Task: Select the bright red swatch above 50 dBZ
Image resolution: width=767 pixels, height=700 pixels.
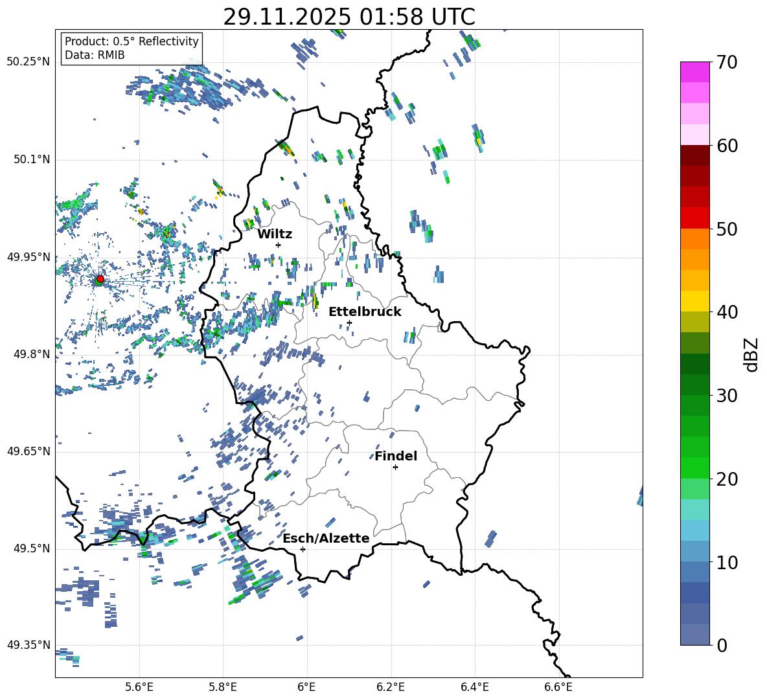Action: [695, 218]
